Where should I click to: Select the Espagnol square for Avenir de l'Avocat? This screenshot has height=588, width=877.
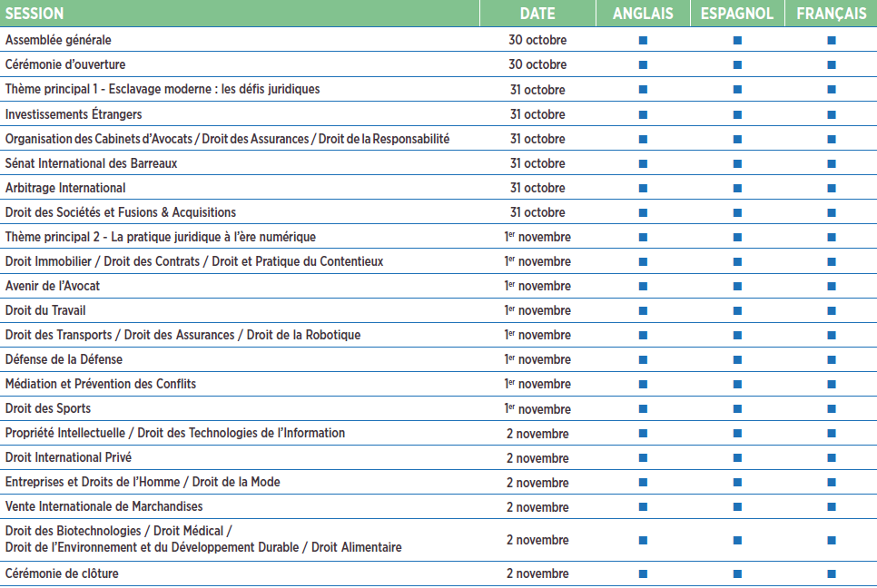737,286
